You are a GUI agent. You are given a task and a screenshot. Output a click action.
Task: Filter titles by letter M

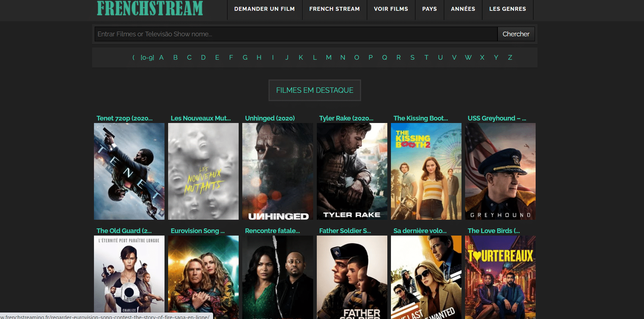(329, 58)
